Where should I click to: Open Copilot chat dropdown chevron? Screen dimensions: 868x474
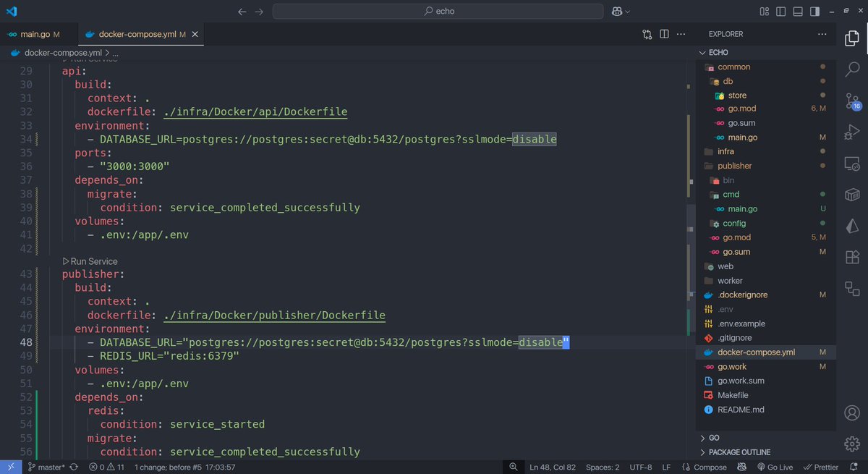point(628,12)
